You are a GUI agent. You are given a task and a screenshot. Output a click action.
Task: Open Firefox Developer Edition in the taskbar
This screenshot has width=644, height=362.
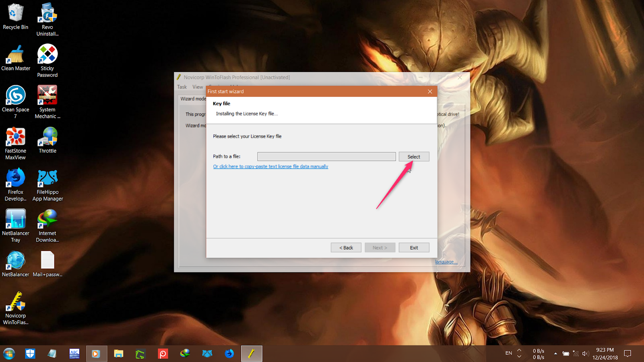[229, 354]
